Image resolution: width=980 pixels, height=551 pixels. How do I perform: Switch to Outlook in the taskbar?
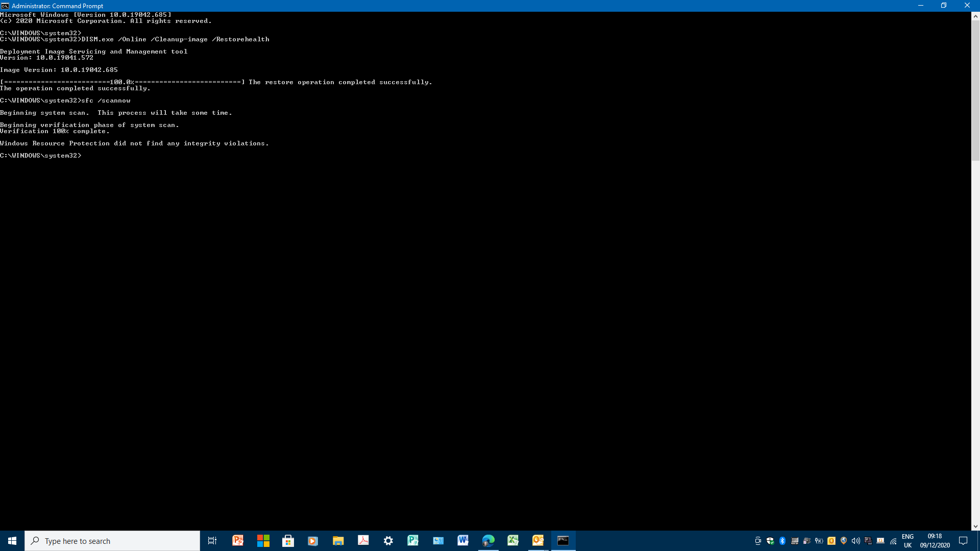(538, 540)
